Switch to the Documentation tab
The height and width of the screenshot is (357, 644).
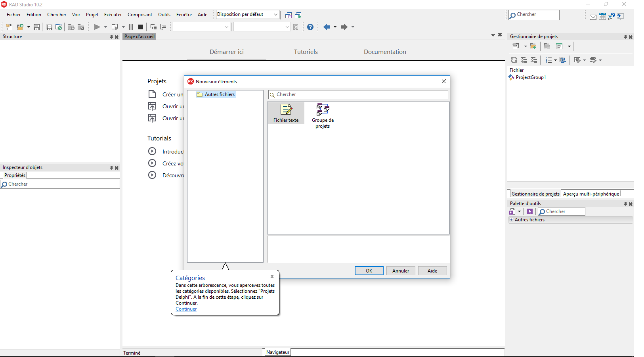(x=385, y=52)
